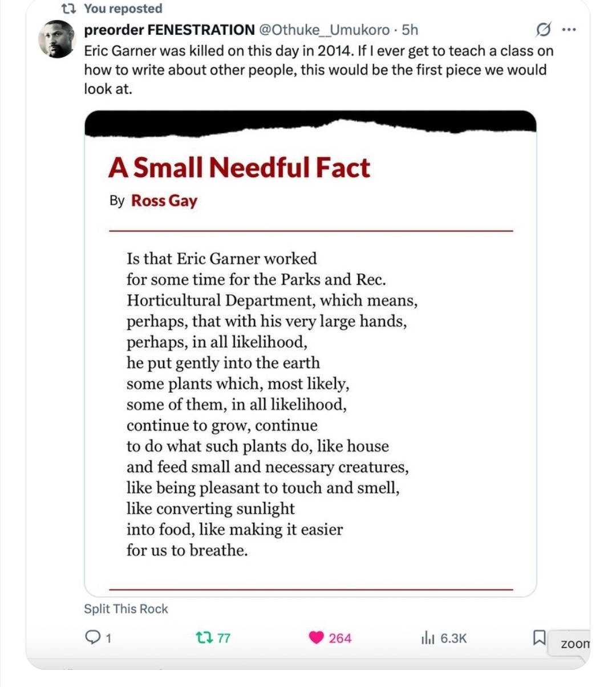Image resolution: width=616 pixels, height=687 pixels.
Task: Click the poem title 'A Small Needful Fact'
Action: [239, 168]
